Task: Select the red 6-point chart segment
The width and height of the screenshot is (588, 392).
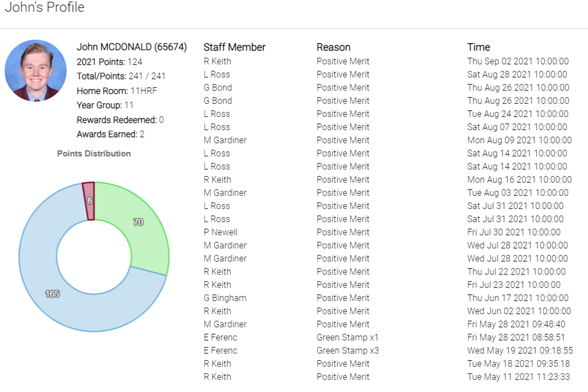Action: (x=89, y=201)
